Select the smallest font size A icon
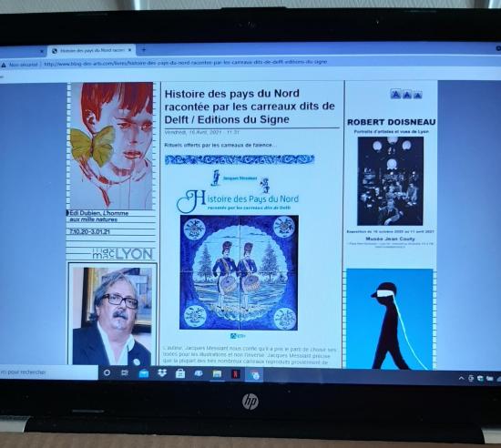Image resolution: width=501 pixels, height=448 pixels. [417, 95]
